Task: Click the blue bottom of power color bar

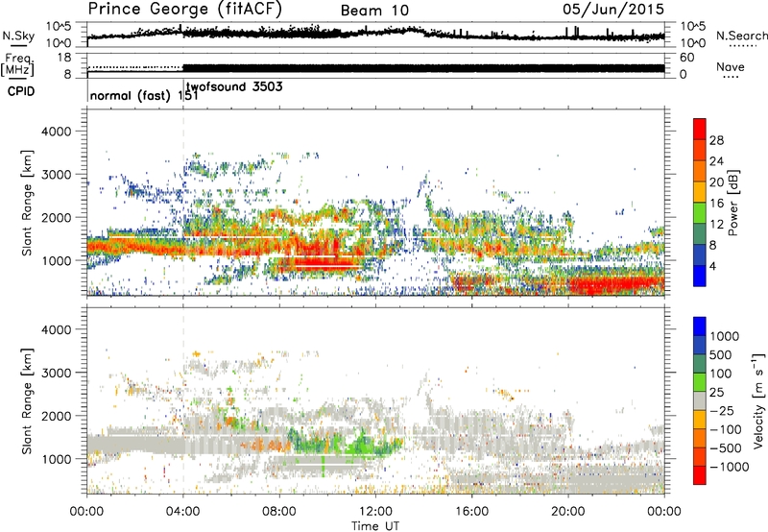Action: pos(700,276)
